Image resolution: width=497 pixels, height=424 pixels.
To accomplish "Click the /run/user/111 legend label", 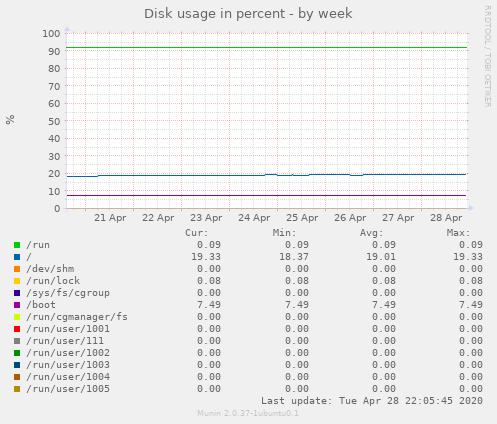I will (65, 341).
